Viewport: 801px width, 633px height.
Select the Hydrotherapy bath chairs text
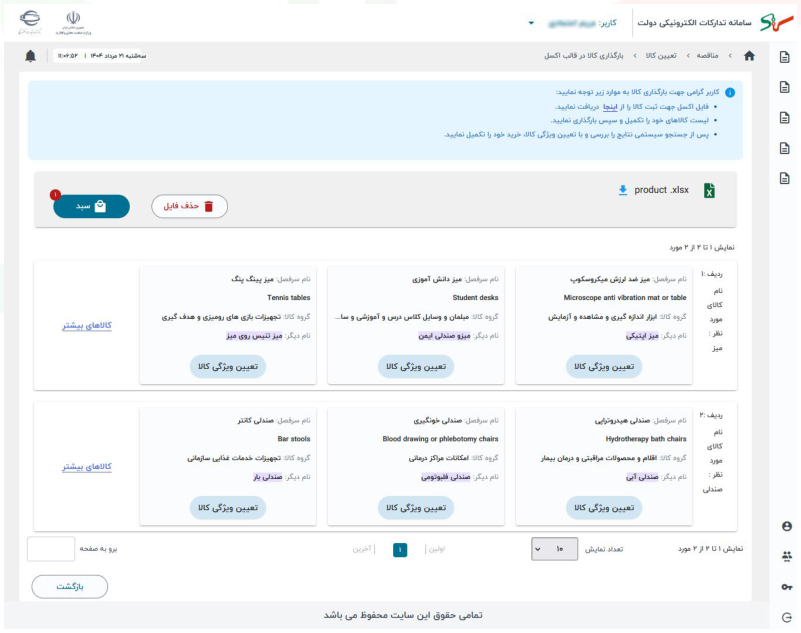click(x=646, y=439)
